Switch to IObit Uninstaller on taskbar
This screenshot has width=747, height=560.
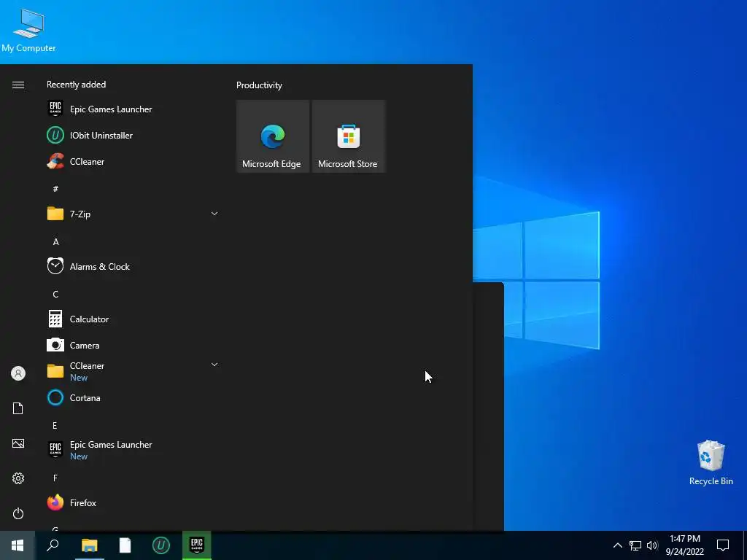[x=160, y=545]
